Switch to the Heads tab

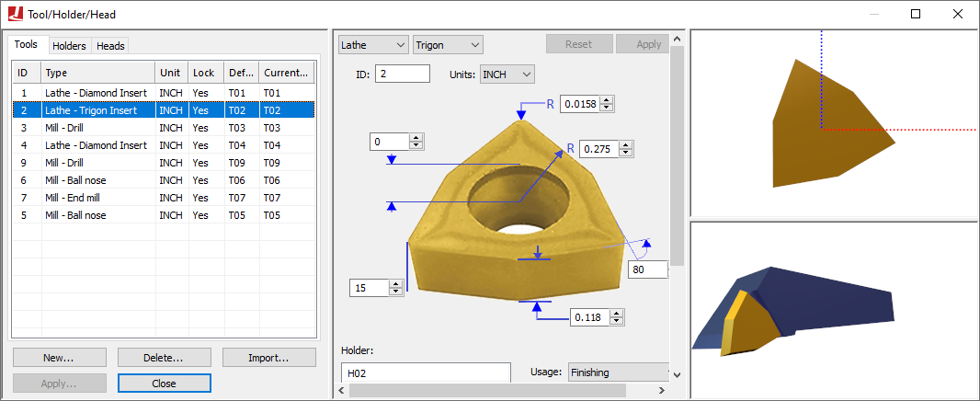pyautogui.click(x=110, y=46)
